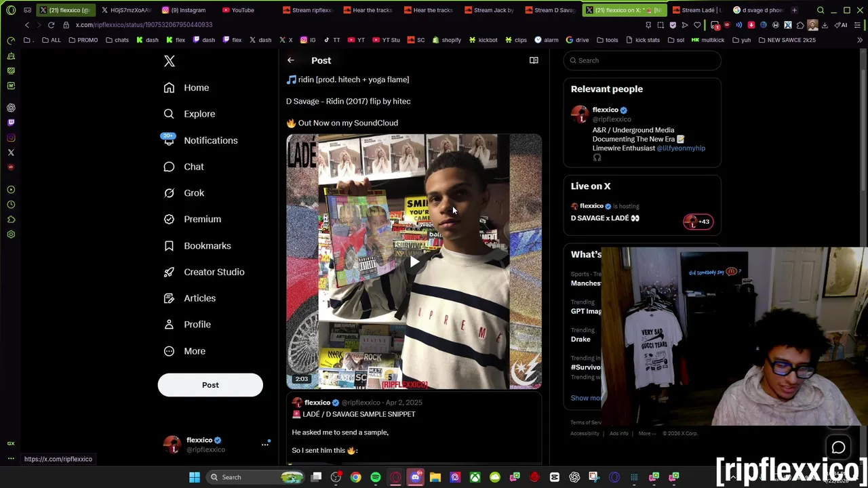Open Grok assistant
The height and width of the screenshot is (488, 868).
click(x=184, y=193)
